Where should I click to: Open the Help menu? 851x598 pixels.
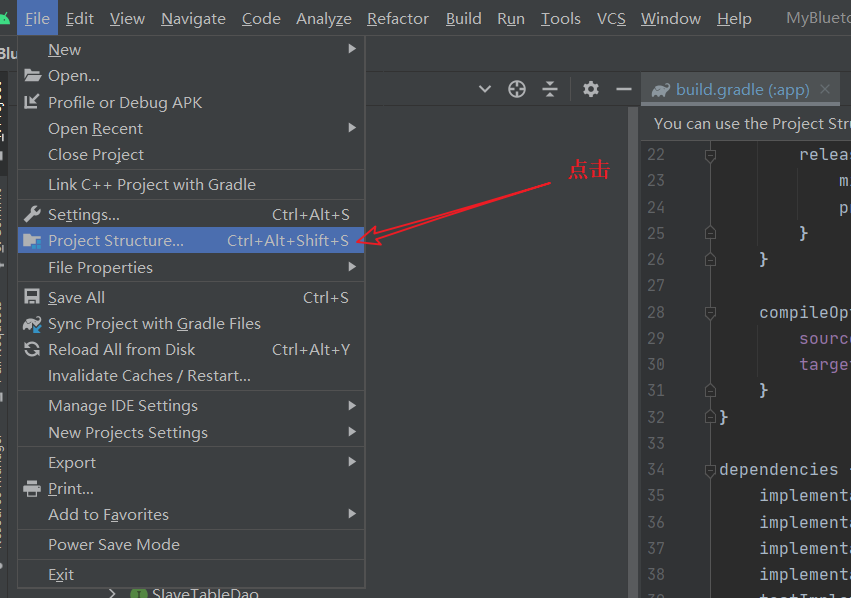pyautogui.click(x=734, y=18)
